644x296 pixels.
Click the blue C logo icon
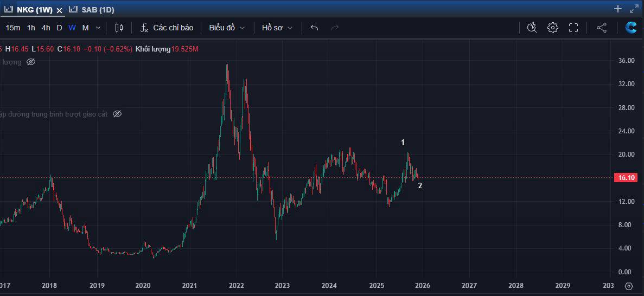tap(631, 28)
